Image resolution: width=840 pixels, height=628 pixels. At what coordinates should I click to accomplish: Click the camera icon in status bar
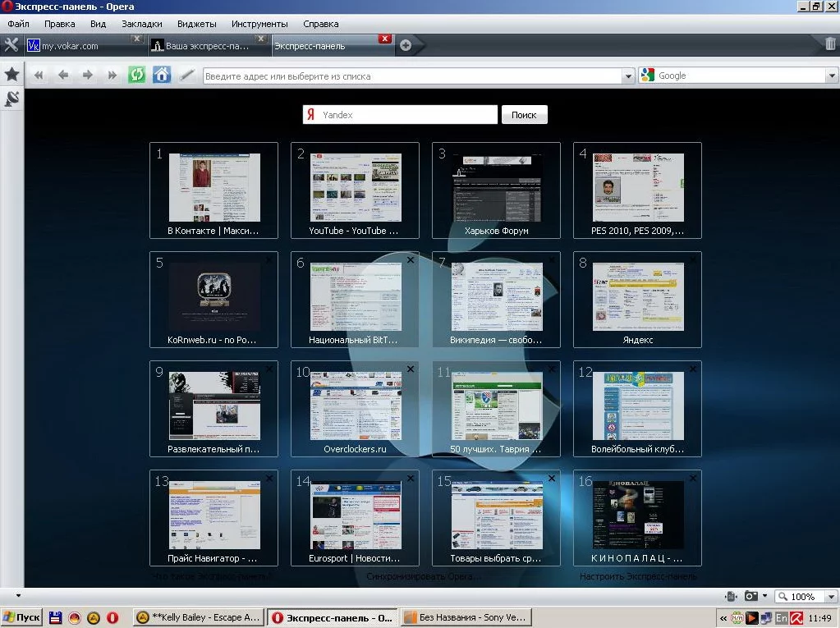751,596
